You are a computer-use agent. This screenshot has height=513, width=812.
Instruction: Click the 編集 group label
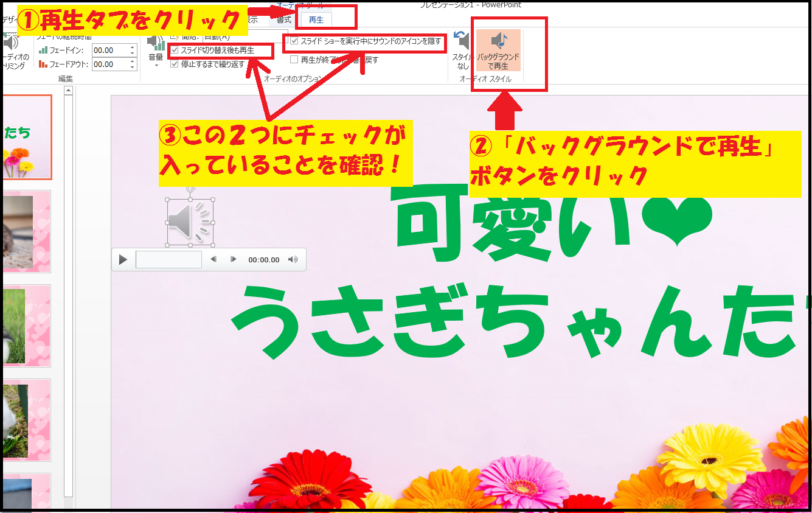coord(65,79)
